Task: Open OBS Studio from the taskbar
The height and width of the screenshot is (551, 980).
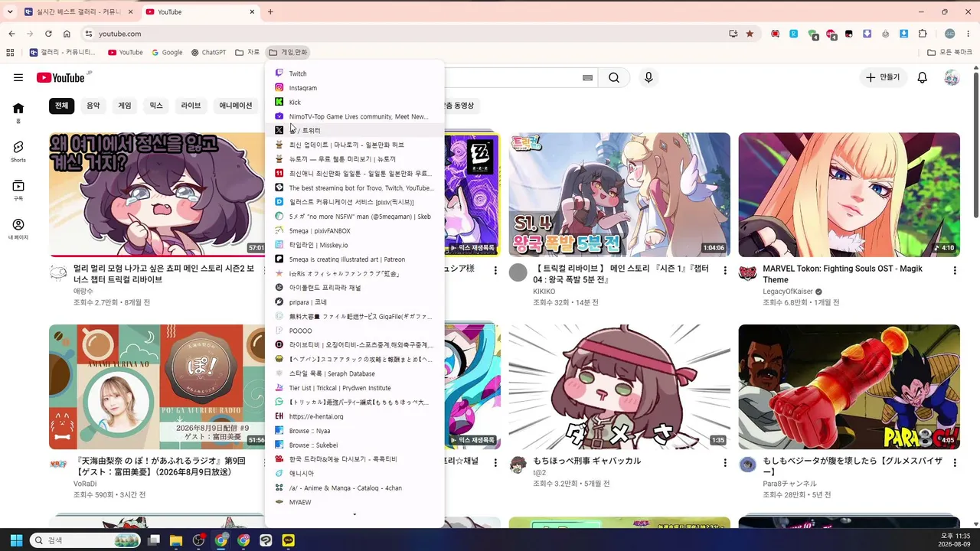Action: (199, 540)
